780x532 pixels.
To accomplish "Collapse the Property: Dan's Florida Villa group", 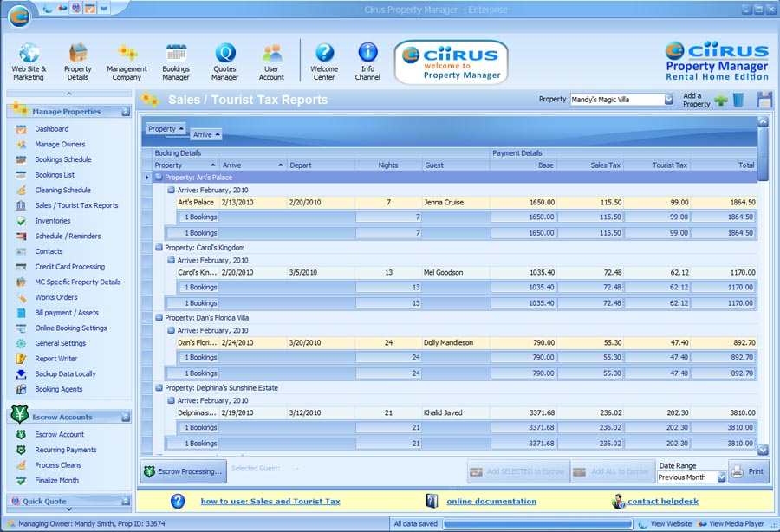I will coord(159,317).
